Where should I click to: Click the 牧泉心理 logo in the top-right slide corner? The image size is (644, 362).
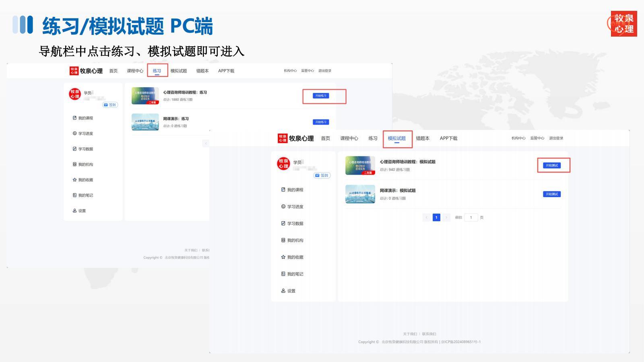point(623,24)
